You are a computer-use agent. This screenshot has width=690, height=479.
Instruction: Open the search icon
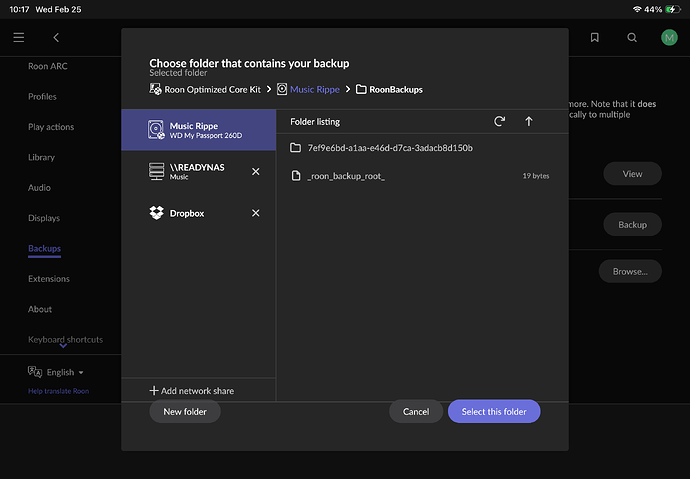(632, 37)
